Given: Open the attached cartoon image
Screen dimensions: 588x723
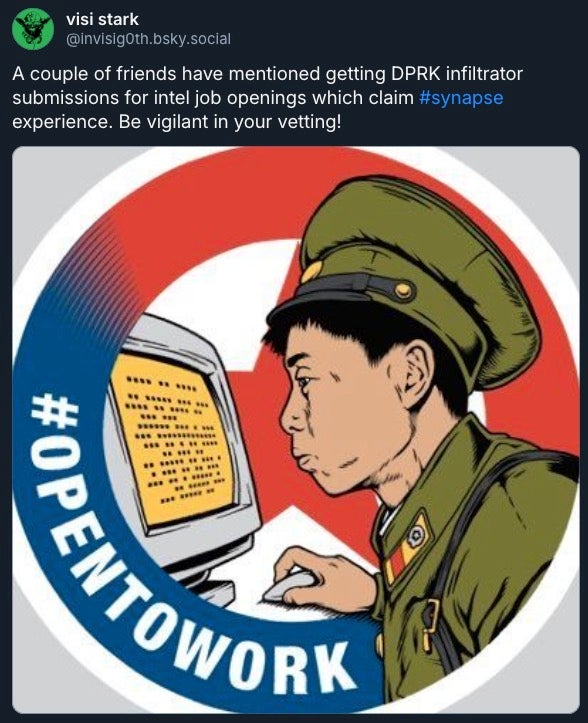Looking at the screenshot, I should point(296,430).
